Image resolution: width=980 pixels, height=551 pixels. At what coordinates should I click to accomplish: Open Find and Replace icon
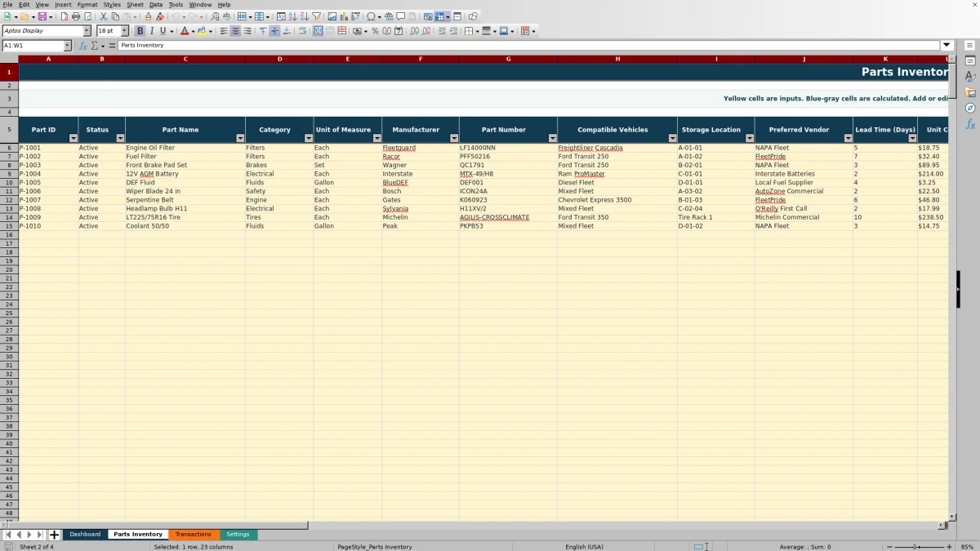[x=215, y=16]
